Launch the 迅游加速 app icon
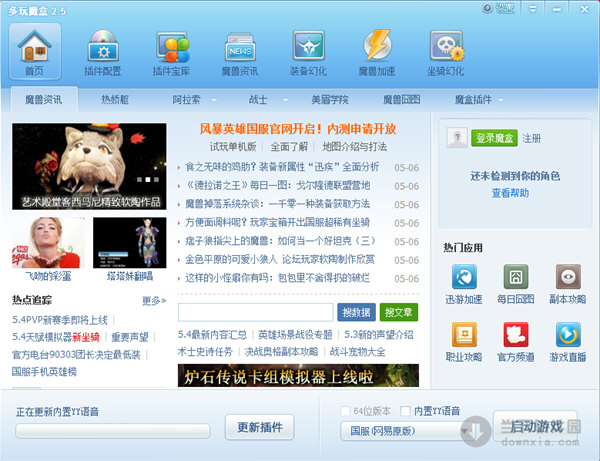600x461 pixels. (x=464, y=276)
